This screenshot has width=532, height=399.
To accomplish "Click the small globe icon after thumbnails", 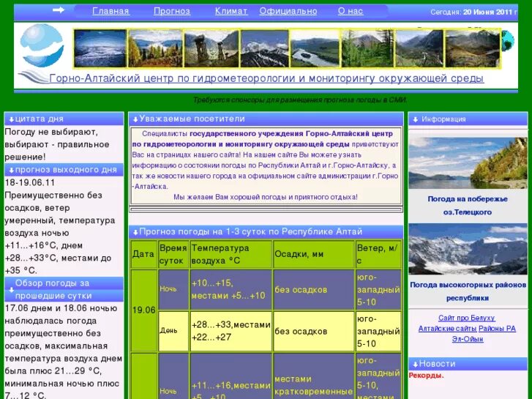I will coord(508,41).
